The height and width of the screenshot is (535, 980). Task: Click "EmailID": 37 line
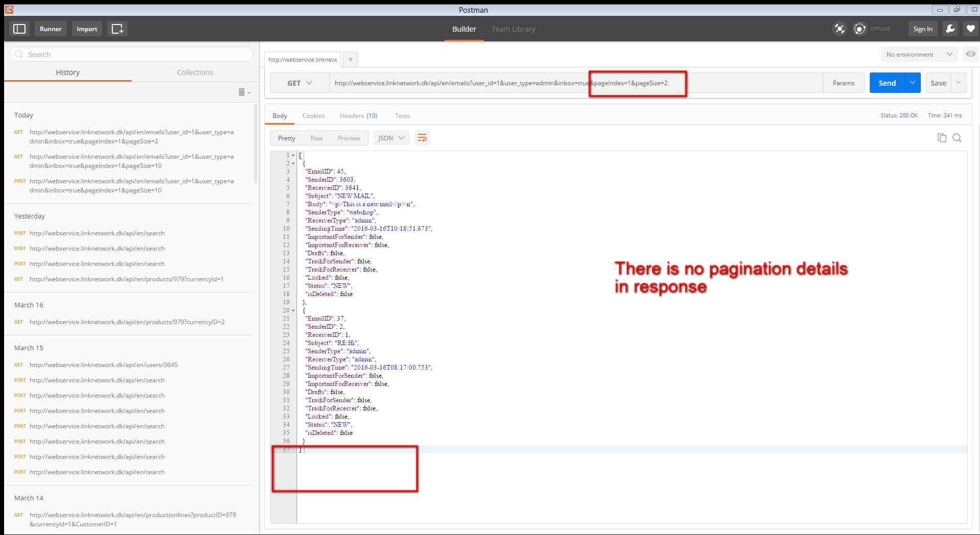pyautogui.click(x=325, y=319)
